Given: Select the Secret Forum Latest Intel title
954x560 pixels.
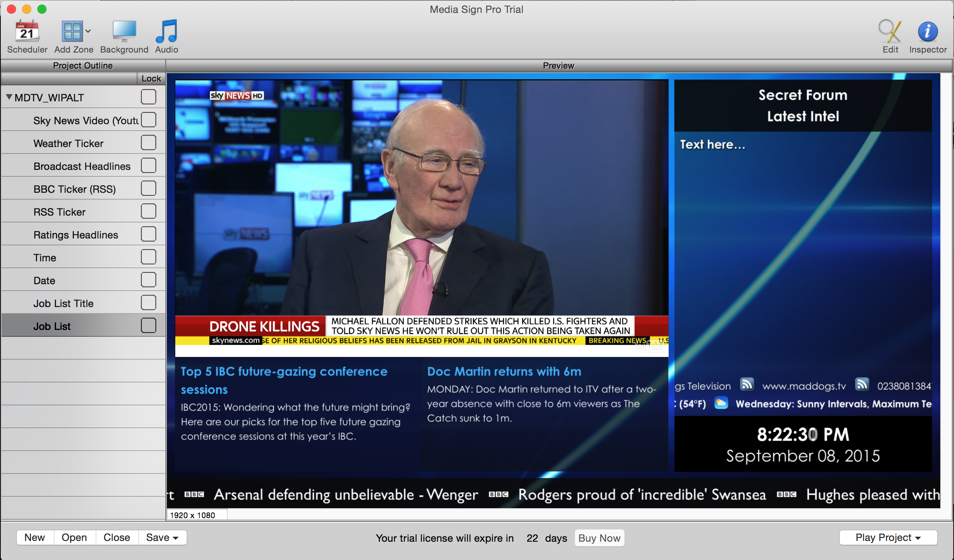Looking at the screenshot, I should [803, 106].
